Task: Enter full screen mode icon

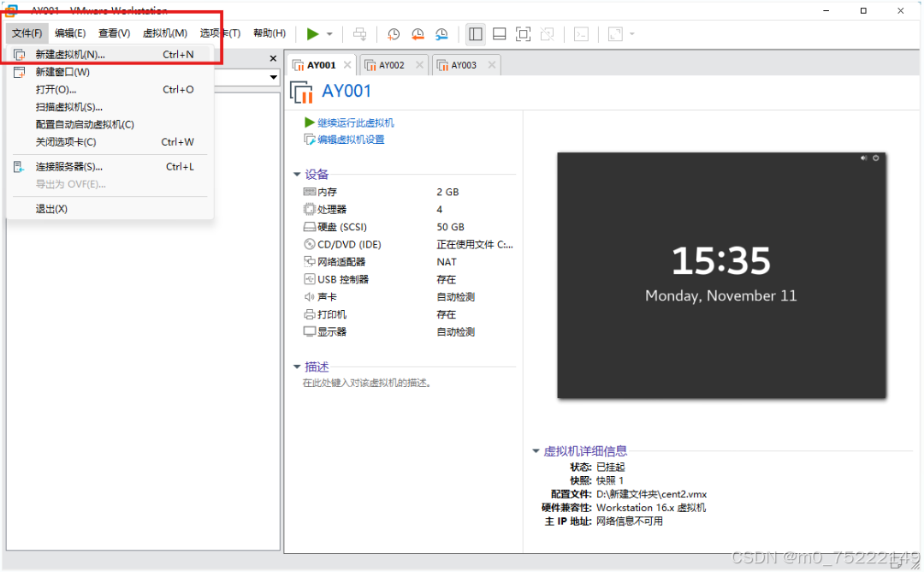Action: click(x=523, y=34)
